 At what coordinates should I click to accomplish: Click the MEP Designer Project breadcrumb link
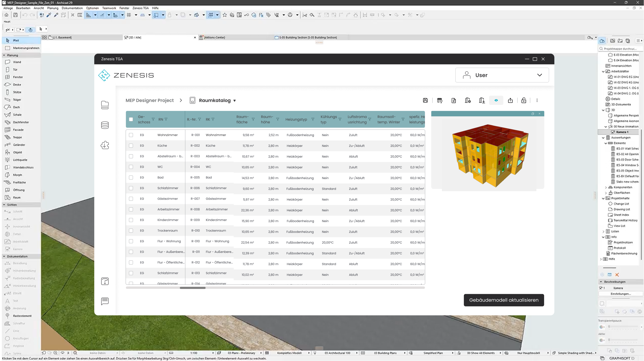pos(150,100)
